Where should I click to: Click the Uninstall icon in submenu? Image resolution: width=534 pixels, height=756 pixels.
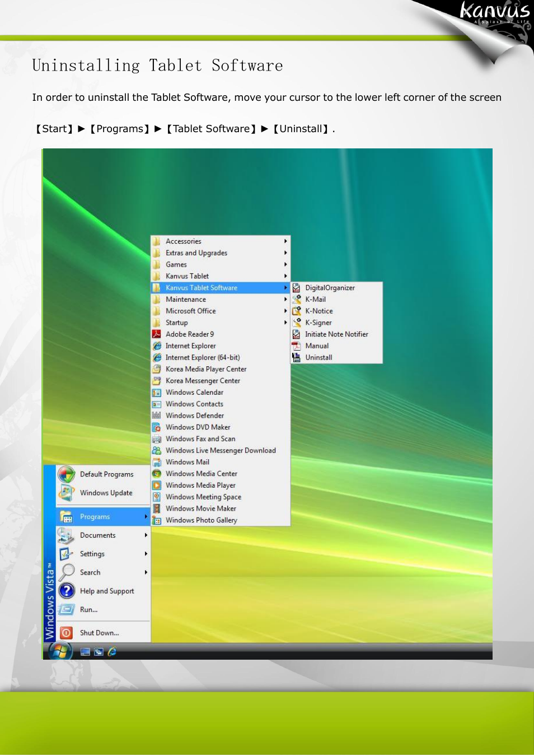click(297, 358)
